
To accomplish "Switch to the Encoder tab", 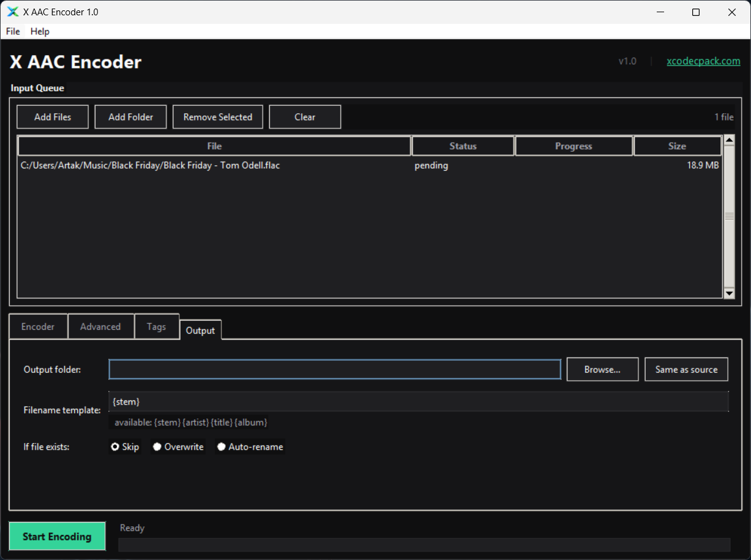I will (38, 326).
